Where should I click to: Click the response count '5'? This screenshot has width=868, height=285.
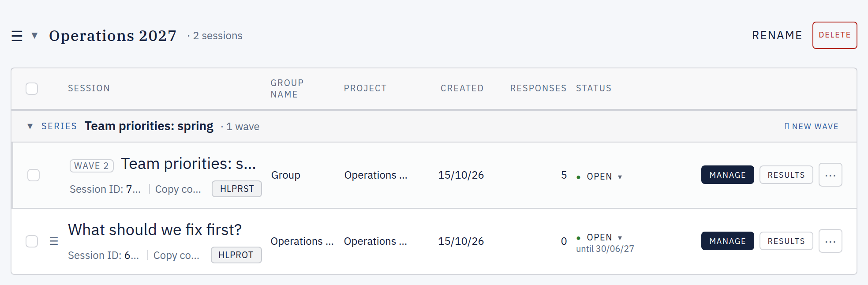pos(564,175)
